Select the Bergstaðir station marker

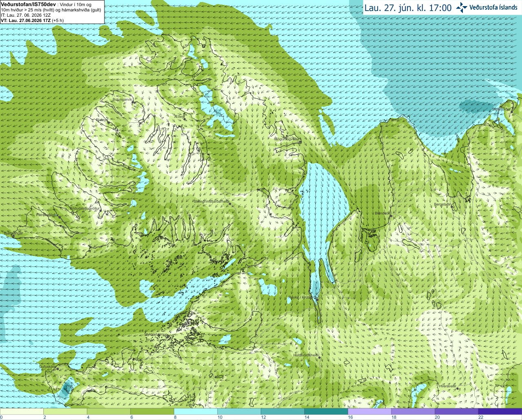pyautogui.click(x=452, y=207)
